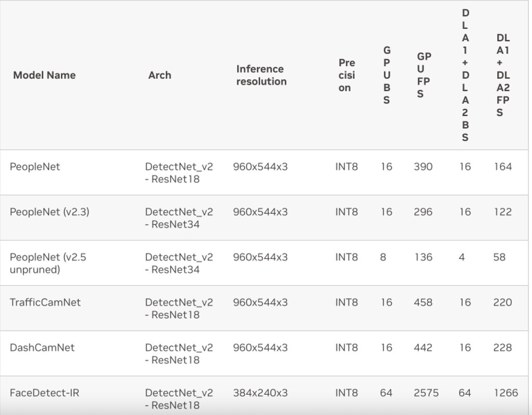The image size is (532, 415).
Task: Select TrafficCamNet's 458 GPU FPS value
Action: tap(423, 302)
